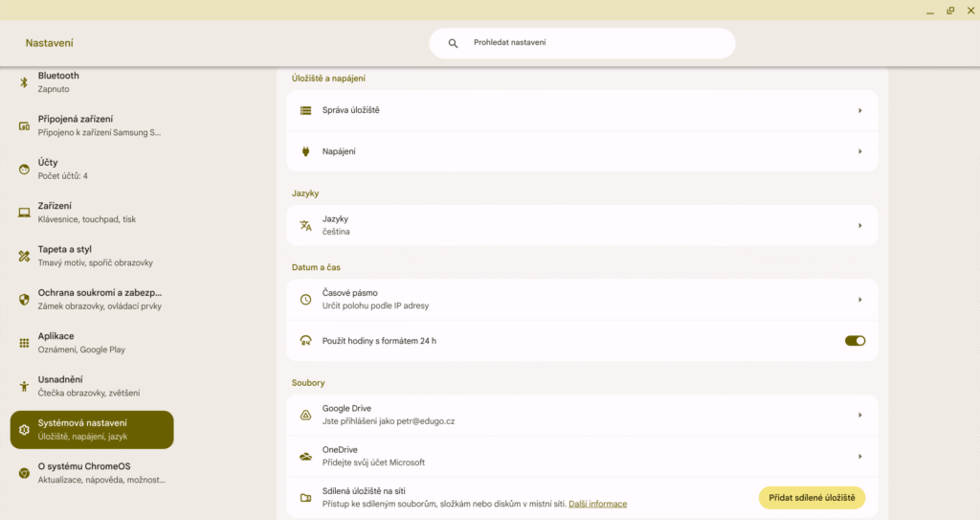Click the Přidat sdílené úložiště button

pos(812,498)
